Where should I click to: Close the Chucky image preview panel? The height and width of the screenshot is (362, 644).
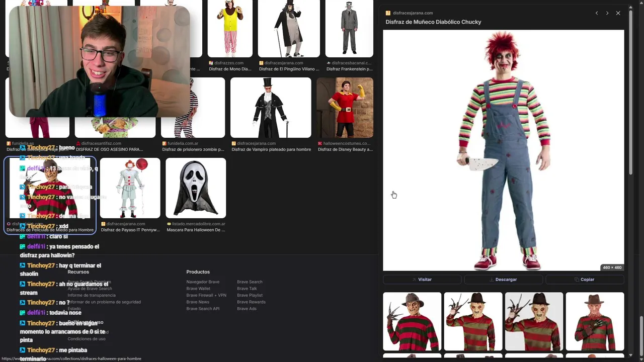[618, 13]
